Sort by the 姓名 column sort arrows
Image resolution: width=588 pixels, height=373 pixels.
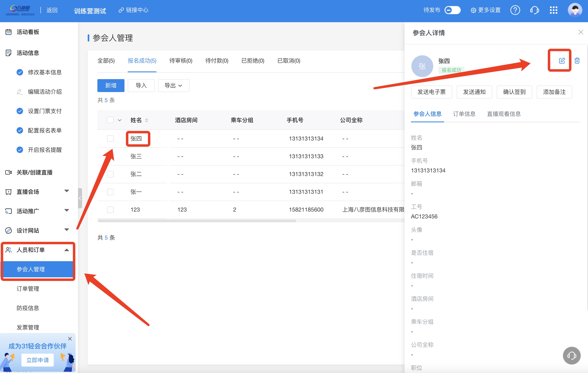click(146, 120)
